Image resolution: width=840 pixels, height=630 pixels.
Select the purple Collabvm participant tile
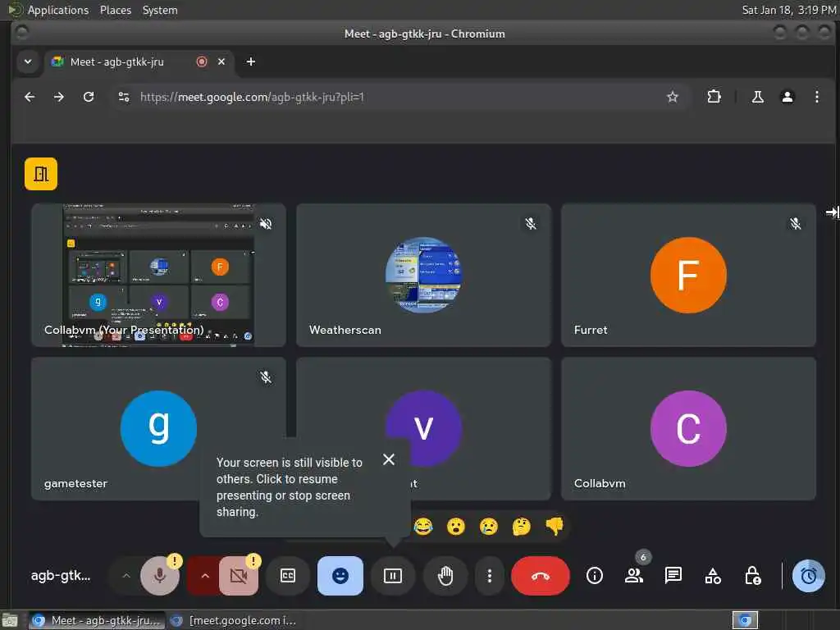coord(688,428)
